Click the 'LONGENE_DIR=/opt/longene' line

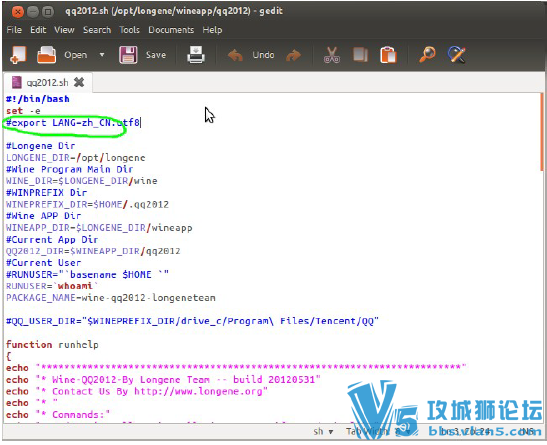point(75,158)
